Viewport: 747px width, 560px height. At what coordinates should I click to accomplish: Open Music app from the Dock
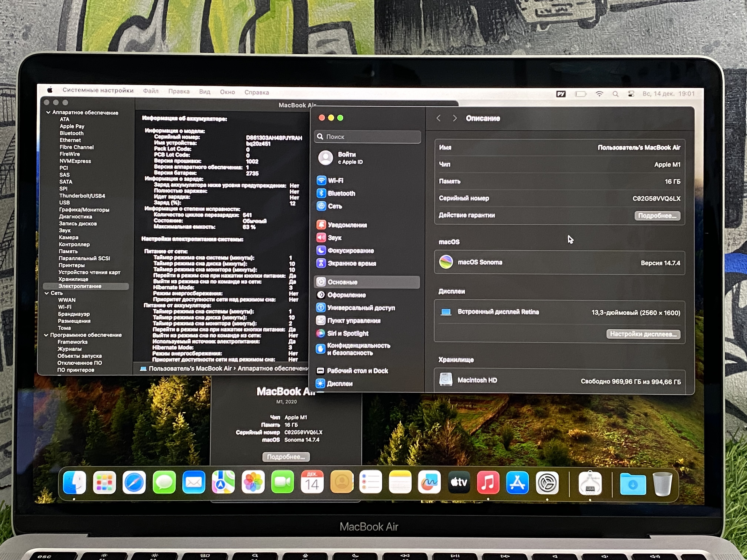tap(488, 483)
